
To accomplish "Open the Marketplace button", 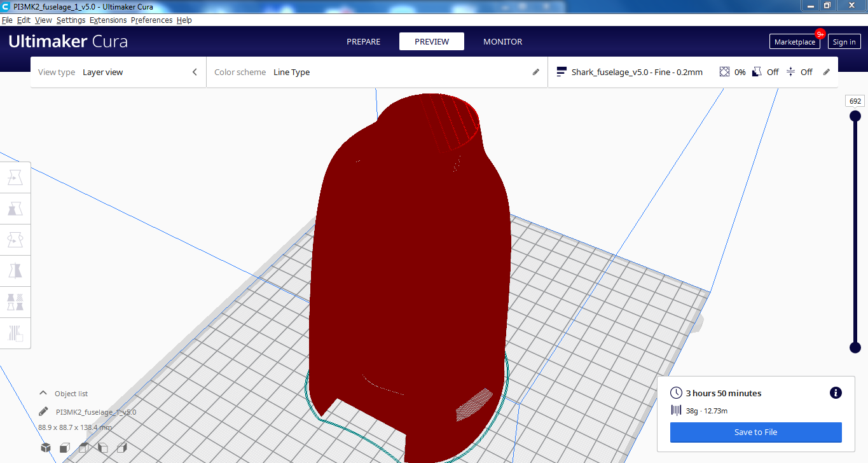I will [x=794, y=42].
